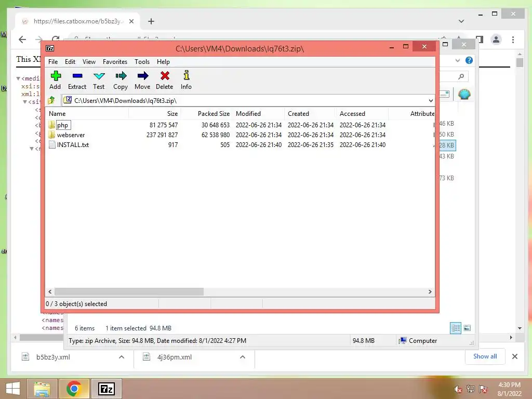The width and height of the screenshot is (532, 399).
Task: Expand the 7-Zip address path dropdown
Action: tap(431, 101)
